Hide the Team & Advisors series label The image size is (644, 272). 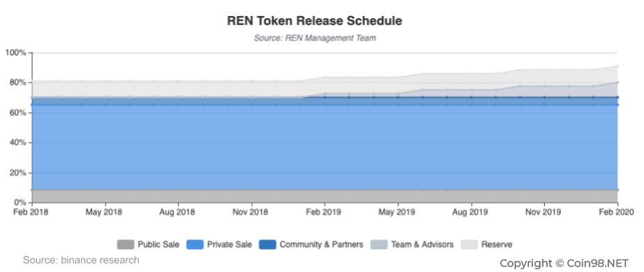pos(422,245)
